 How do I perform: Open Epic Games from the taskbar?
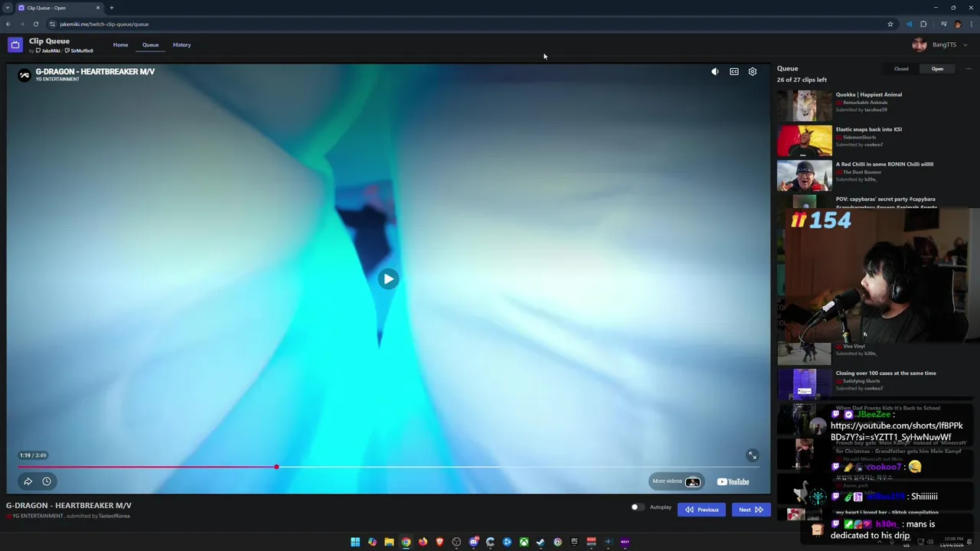(574, 542)
